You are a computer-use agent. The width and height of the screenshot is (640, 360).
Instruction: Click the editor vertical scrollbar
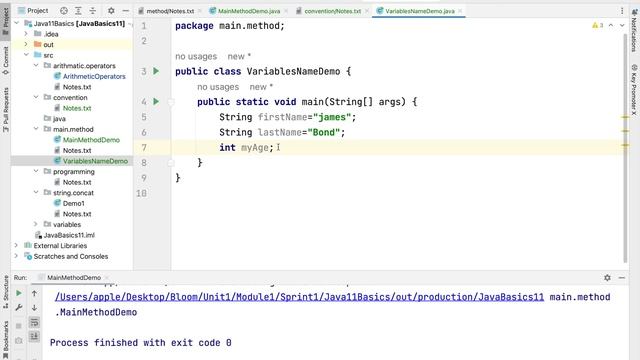625,147
